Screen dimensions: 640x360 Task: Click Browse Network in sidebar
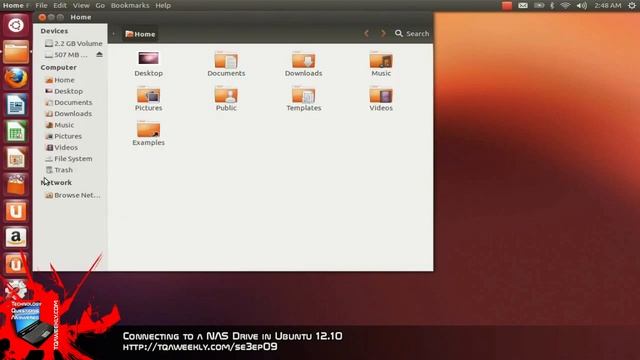click(x=73, y=195)
